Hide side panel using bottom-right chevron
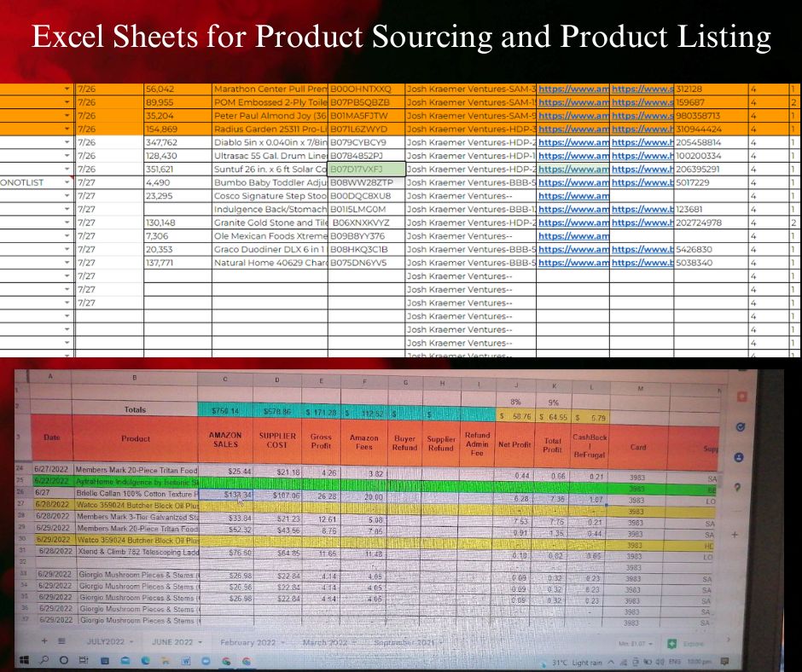Viewport: 802px width, 672px height. (x=729, y=640)
